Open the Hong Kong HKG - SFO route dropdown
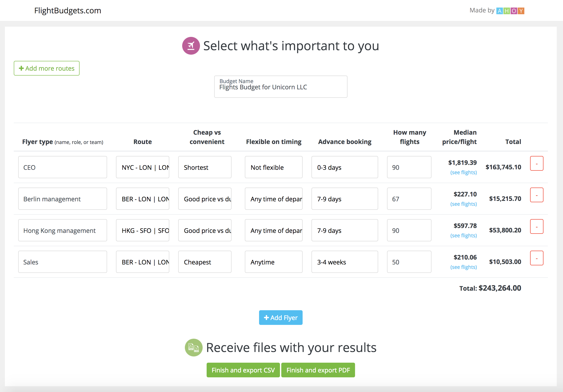The height and width of the screenshot is (392, 563). tap(142, 231)
